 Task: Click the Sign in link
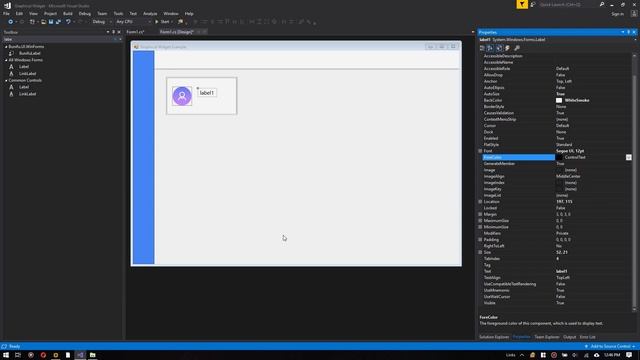point(617,14)
